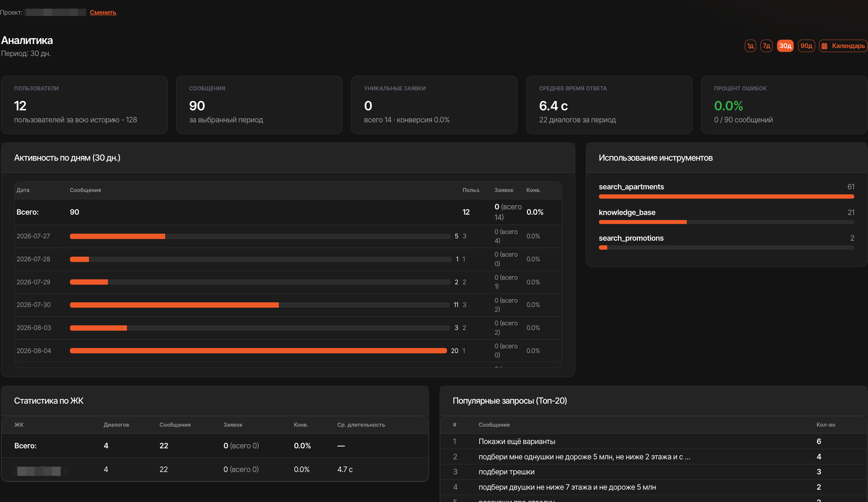Select the active 30д period button
Viewport: 868px width, 502px height.
785,46
